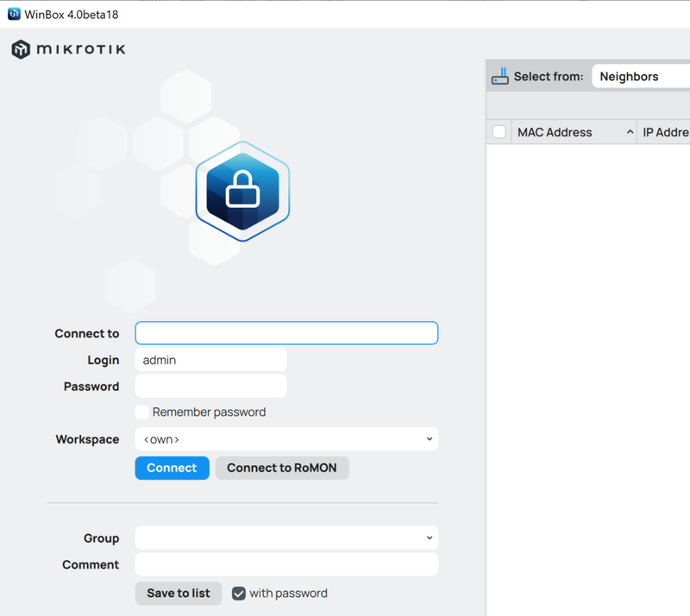This screenshot has width=690, height=616.
Task: Open the Workspace dropdown showing <own>
Action: coord(286,439)
